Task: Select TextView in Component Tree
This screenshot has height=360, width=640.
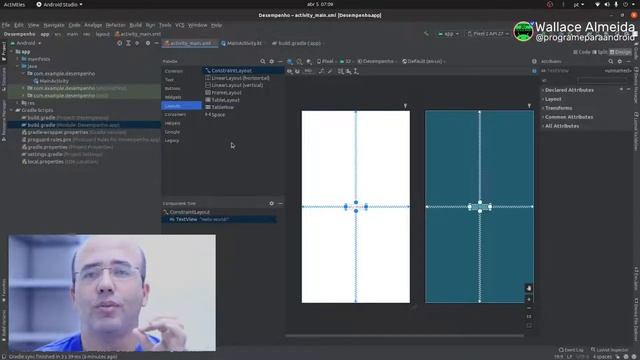Action: (x=219, y=220)
